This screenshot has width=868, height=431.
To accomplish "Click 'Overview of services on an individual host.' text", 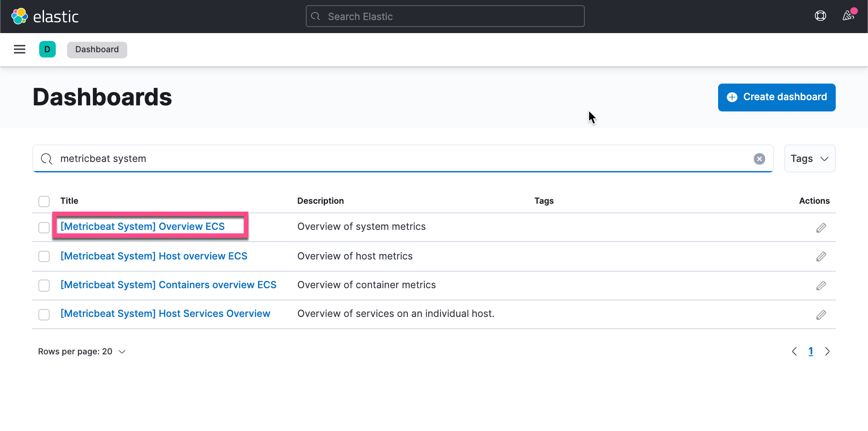I will pyautogui.click(x=396, y=313).
